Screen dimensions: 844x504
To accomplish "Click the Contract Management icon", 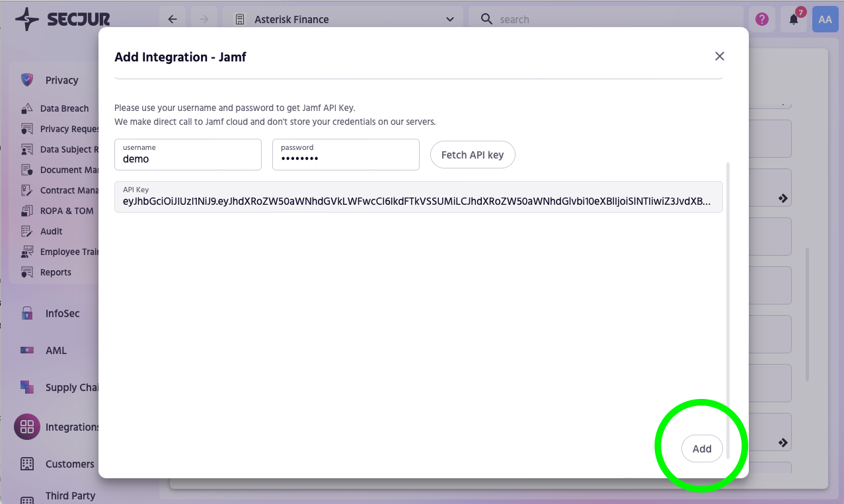I will click(27, 190).
